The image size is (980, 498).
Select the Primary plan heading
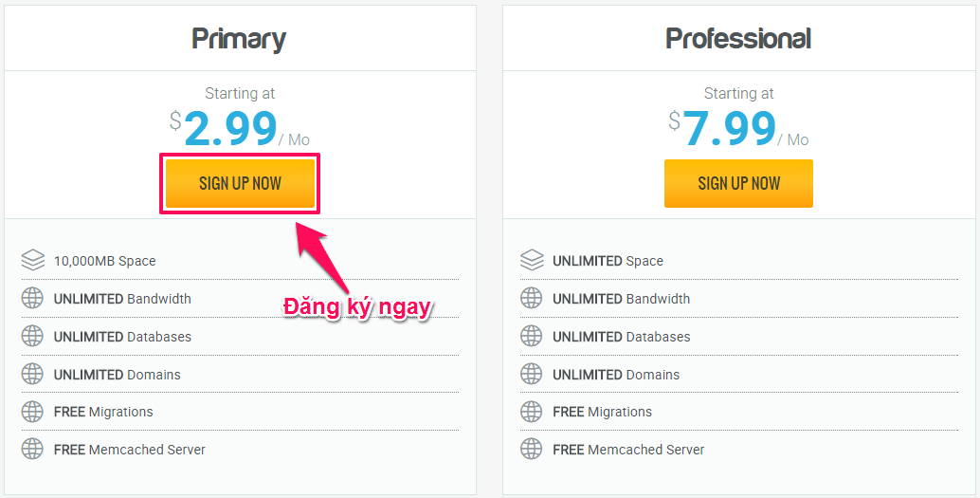click(239, 40)
